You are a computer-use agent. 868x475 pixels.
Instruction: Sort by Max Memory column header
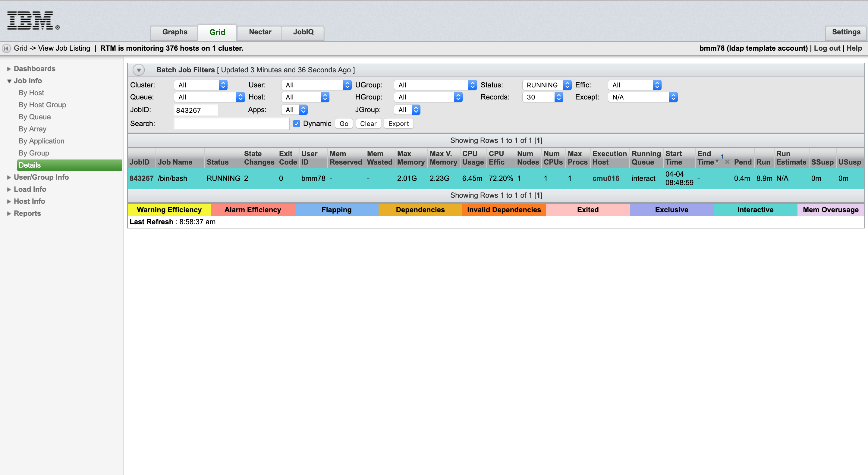[411, 158]
